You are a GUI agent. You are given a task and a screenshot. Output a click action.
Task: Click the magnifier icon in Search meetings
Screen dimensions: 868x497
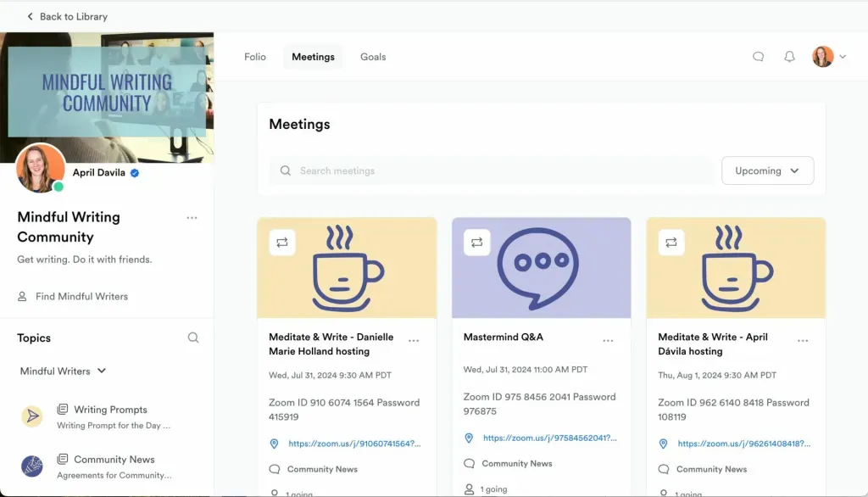[285, 170]
